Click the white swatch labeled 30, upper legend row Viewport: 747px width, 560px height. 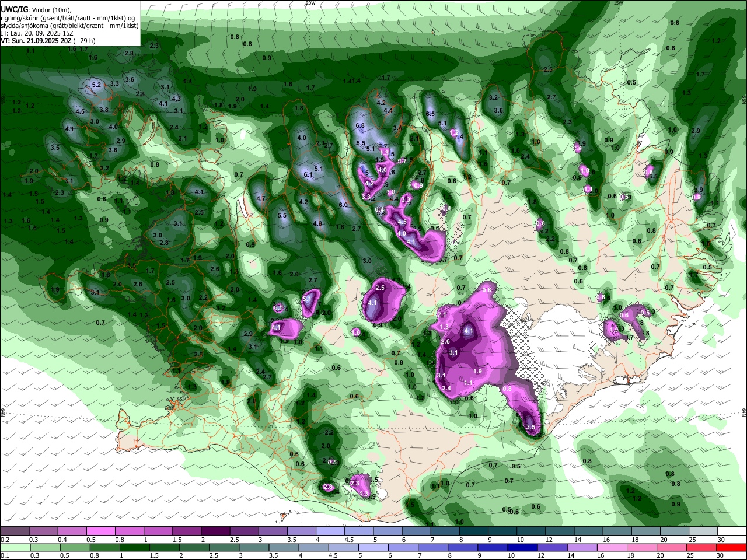click(x=732, y=531)
